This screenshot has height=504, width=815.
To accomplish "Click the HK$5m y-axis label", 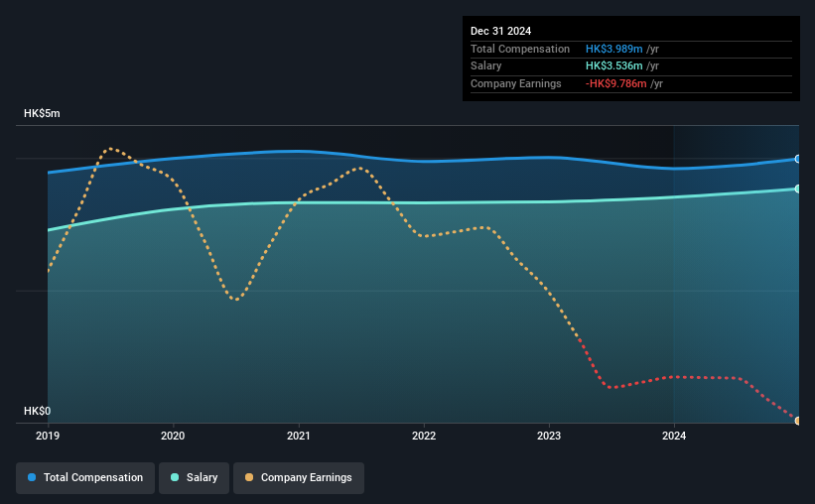I will point(42,113).
